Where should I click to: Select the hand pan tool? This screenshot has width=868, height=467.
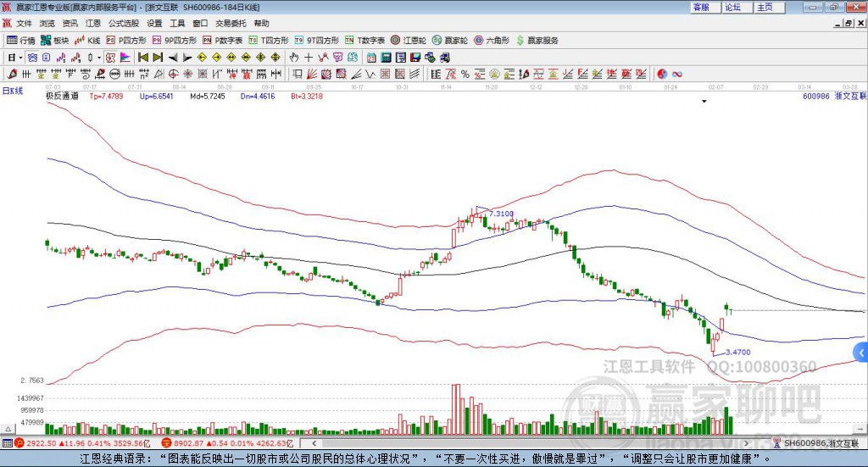point(293,58)
